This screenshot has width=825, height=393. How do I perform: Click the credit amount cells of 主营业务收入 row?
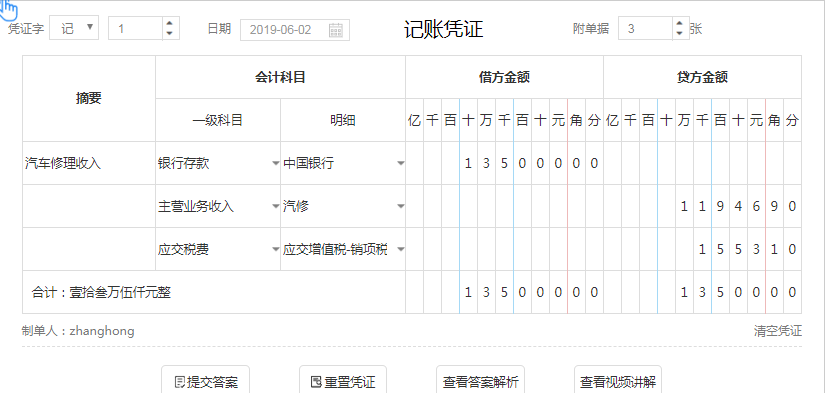(702, 206)
